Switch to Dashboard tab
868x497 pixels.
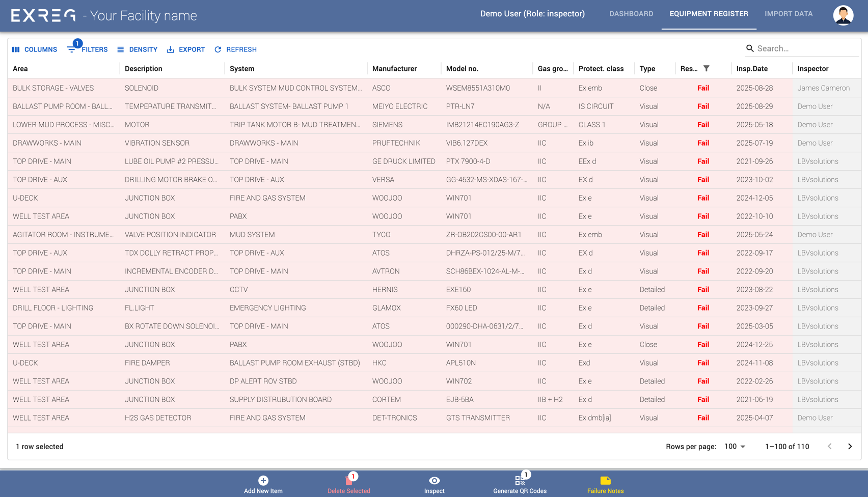(x=631, y=14)
